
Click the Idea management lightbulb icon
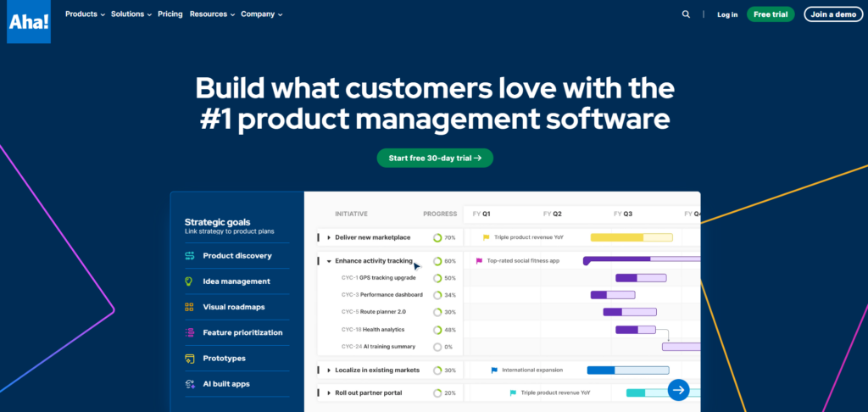pos(189,281)
